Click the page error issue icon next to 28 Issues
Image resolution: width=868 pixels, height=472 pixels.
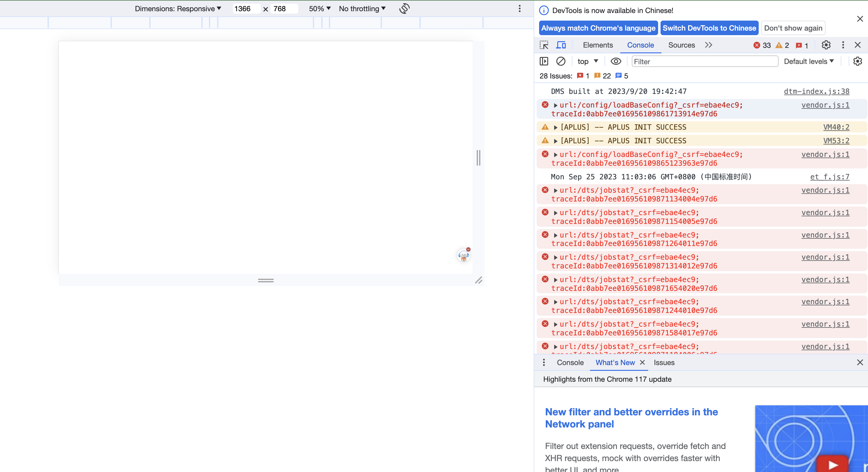click(x=580, y=76)
